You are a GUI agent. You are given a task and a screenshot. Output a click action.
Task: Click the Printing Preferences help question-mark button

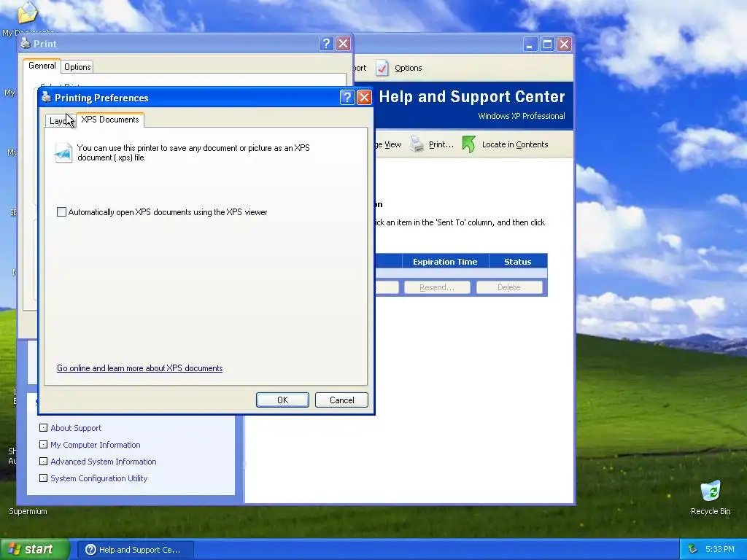347,97
